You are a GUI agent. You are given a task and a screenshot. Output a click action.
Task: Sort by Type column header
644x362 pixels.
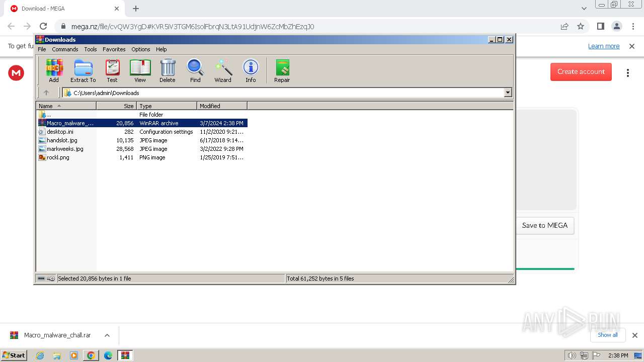(167, 106)
